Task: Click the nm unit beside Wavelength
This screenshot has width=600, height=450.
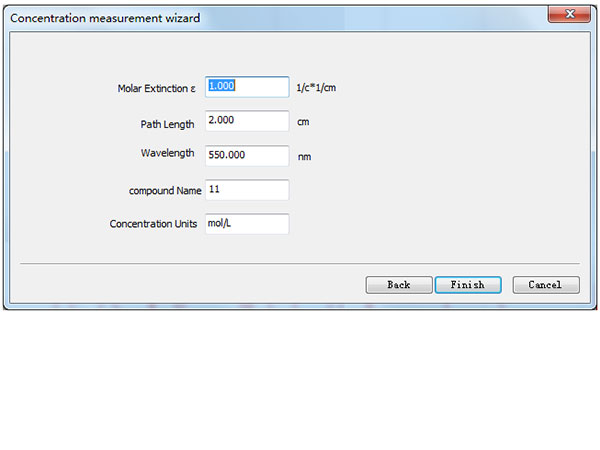Action: coord(305,157)
